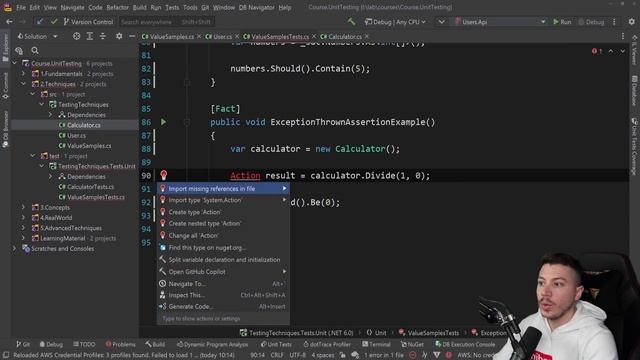The height and width of the screenshot is (360, 640).
Task: Expand Scratches and Consoles node
Action: pos(14,248)
